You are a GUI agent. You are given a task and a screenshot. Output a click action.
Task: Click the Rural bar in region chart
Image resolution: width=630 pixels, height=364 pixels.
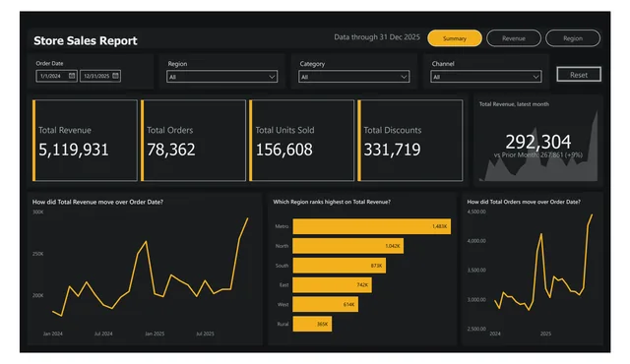pos(312,324)
